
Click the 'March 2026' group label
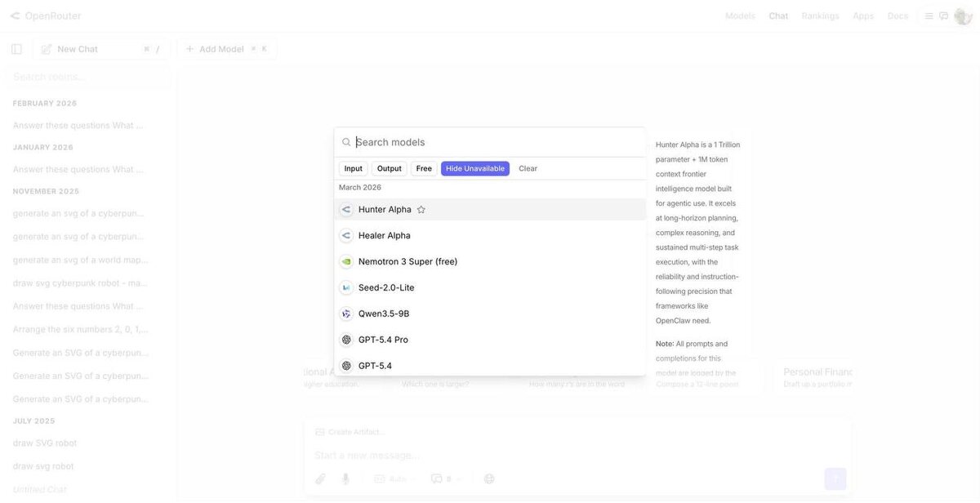tap(360, 188)
